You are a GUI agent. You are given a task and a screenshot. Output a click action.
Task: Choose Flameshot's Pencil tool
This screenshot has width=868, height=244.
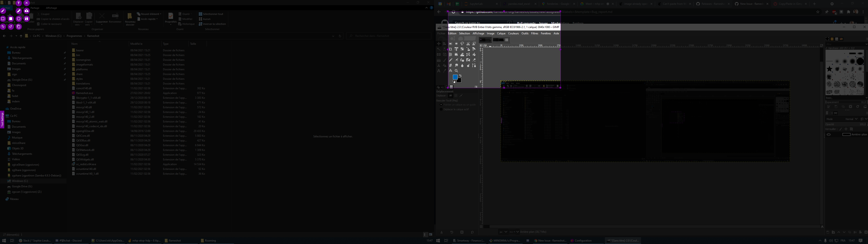pyautogui.click(x=3, y=11)
